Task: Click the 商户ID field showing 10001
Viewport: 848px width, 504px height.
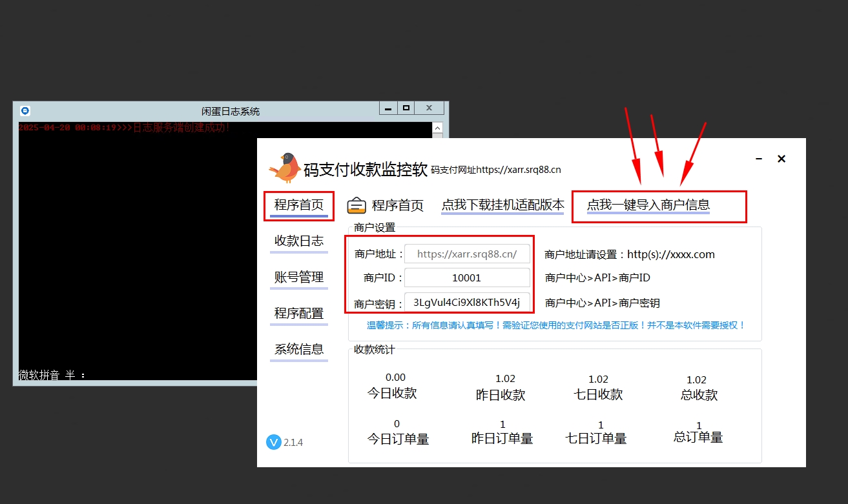Action: [x=467, y=278]
